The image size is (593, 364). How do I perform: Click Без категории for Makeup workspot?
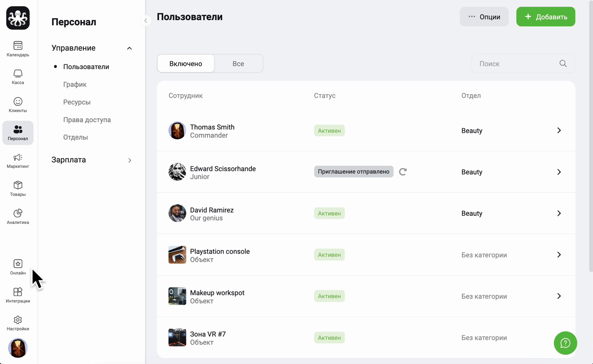click(x=484, y=296)
